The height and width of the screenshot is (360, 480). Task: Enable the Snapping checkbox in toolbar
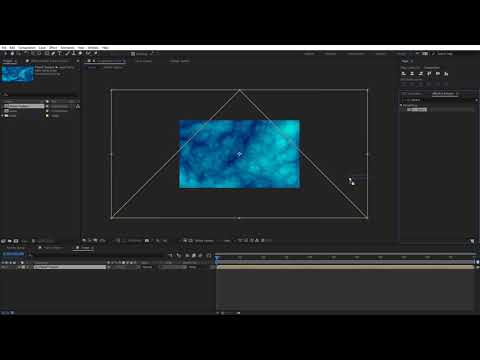point(133,54)
